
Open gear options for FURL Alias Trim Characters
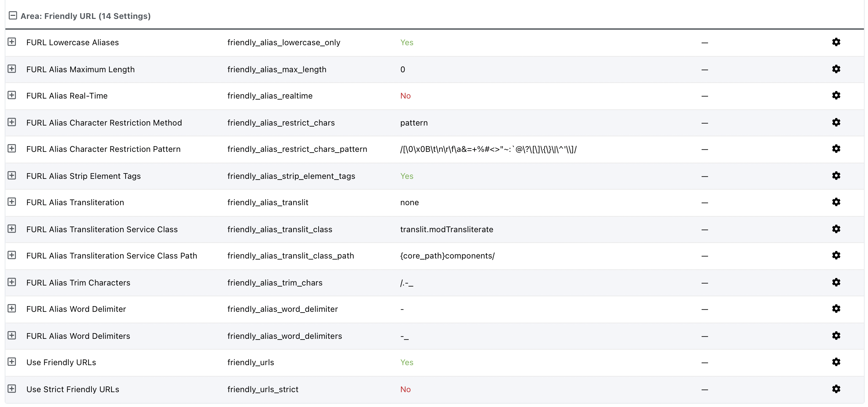(x=836, y=282)
